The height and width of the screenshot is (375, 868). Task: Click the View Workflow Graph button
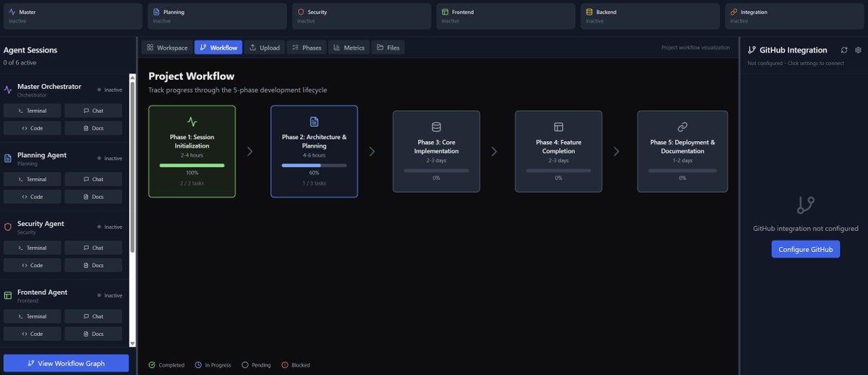tap(66, 363)
